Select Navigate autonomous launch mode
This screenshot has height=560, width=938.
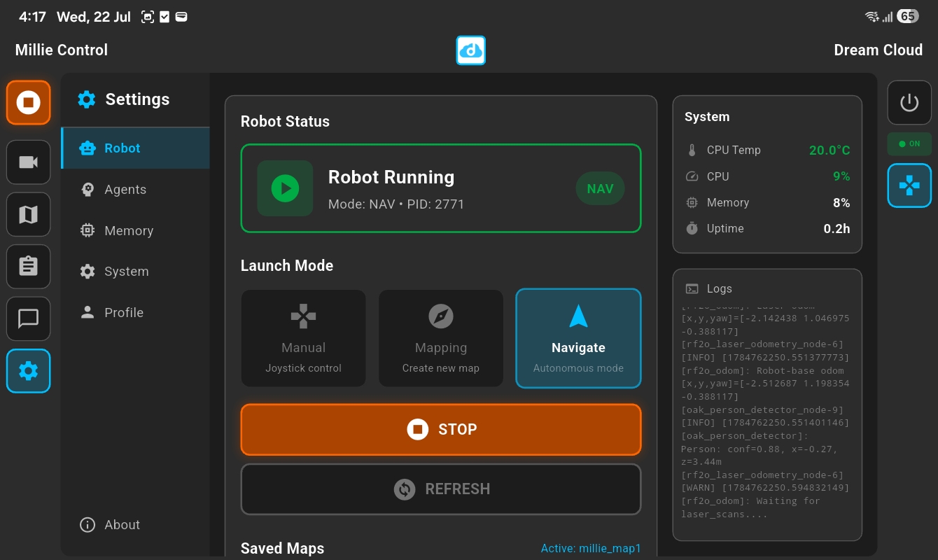pos(578,338)
